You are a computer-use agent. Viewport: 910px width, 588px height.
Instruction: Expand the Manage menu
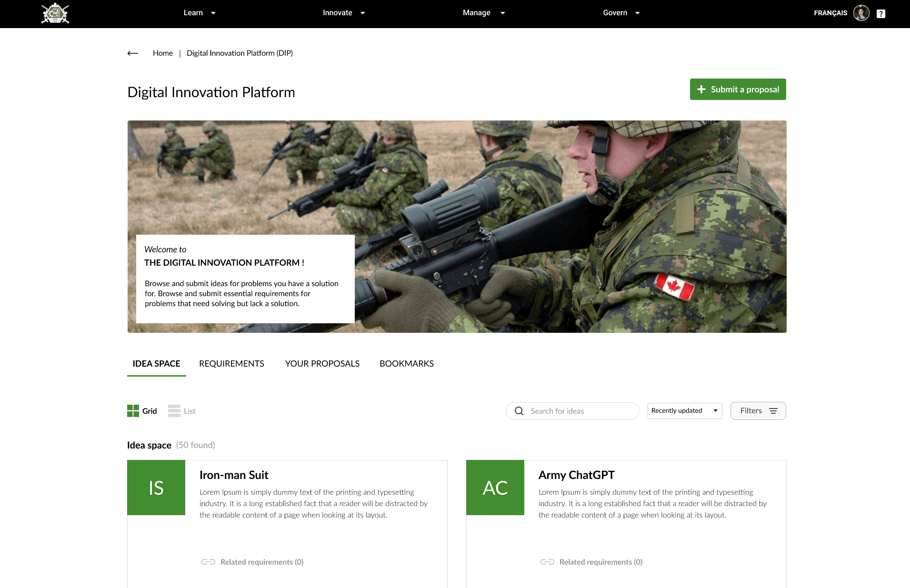484,13
